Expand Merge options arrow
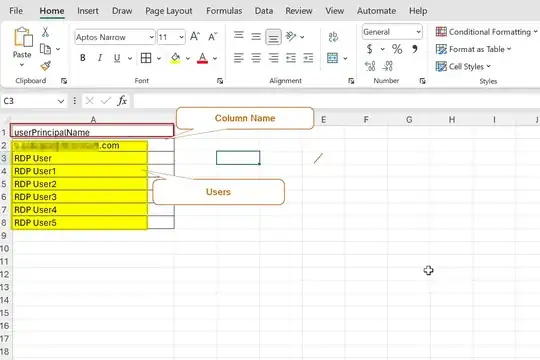Screen dimensions: 540x360 click(x=345, y=58)
